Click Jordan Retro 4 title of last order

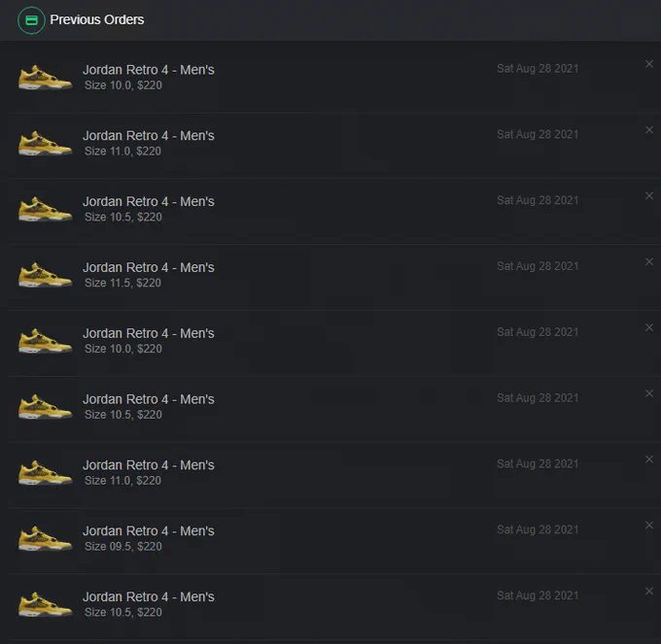coord(149,596)
